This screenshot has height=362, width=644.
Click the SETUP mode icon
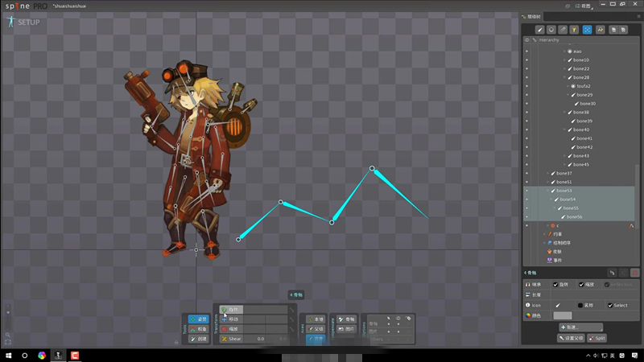11,22
